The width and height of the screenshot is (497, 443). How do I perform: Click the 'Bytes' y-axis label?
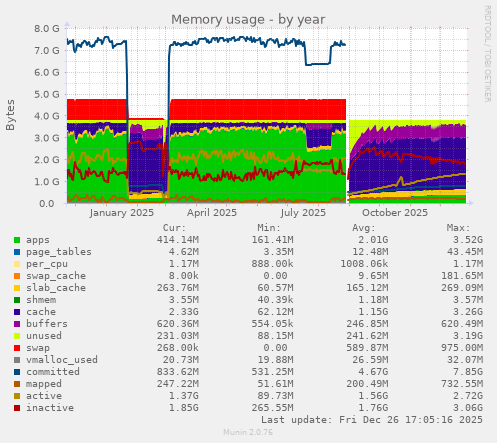[10, 115]
